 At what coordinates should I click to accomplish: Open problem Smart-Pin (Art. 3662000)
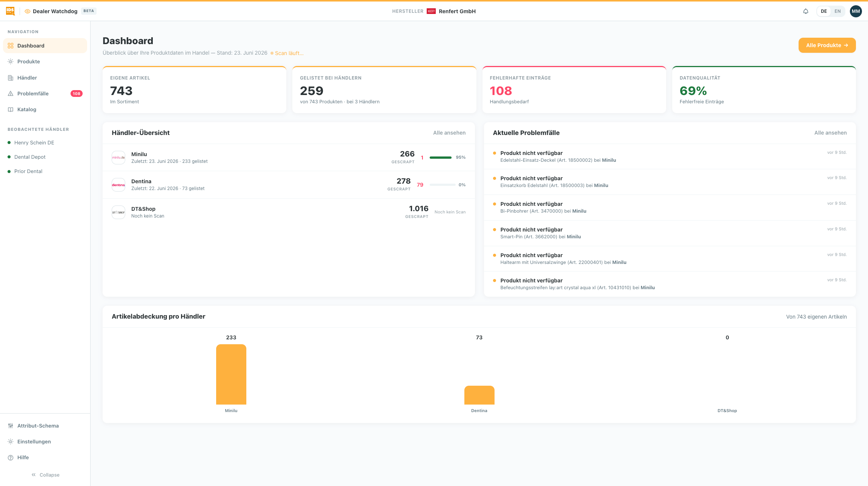(x=670, y=233)
